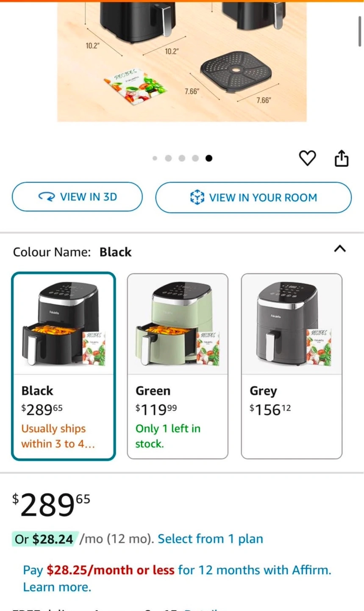Tap the $289.65 main price

click(51, 505)
